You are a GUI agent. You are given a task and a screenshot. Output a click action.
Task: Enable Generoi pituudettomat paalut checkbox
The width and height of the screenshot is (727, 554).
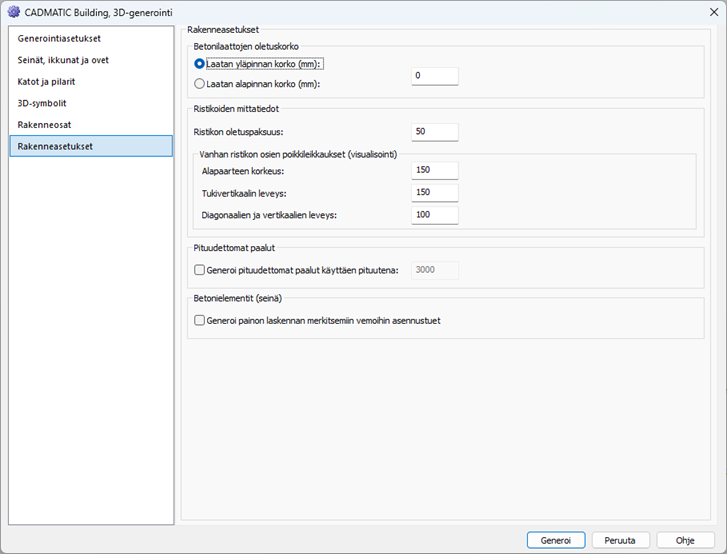[199, 269]
